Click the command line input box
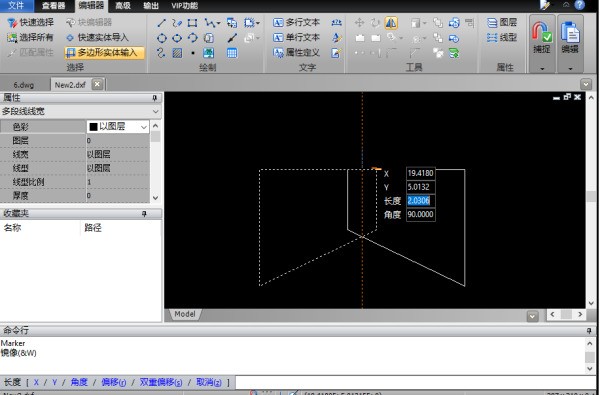The width and height of the screenshot is (600, 395). tap(416, 382)
